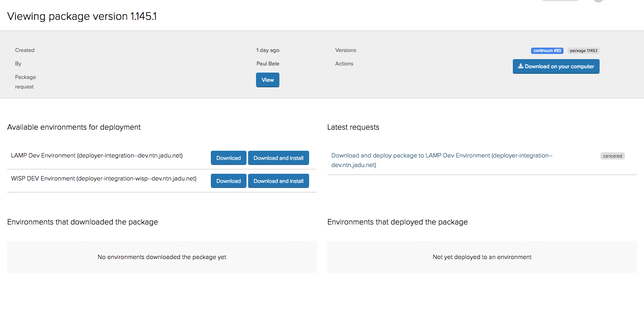This screenshot has width=644, height=311.
Task: Click the View package request button
Action: tap(268, 80)
